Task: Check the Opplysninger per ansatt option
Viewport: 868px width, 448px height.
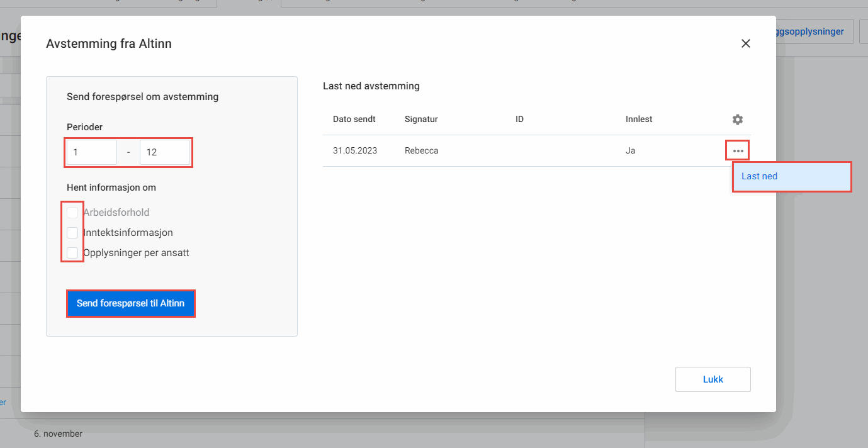Action: tap(72, 253)
